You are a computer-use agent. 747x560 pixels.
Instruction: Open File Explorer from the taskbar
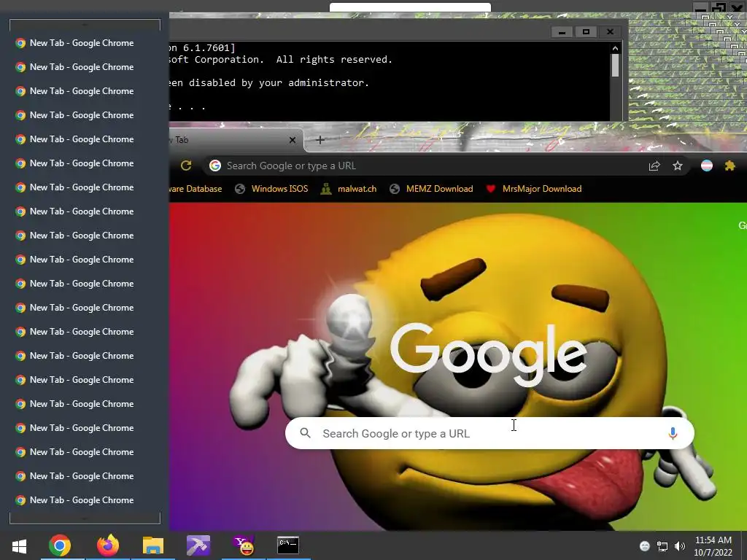click(153, 545)
